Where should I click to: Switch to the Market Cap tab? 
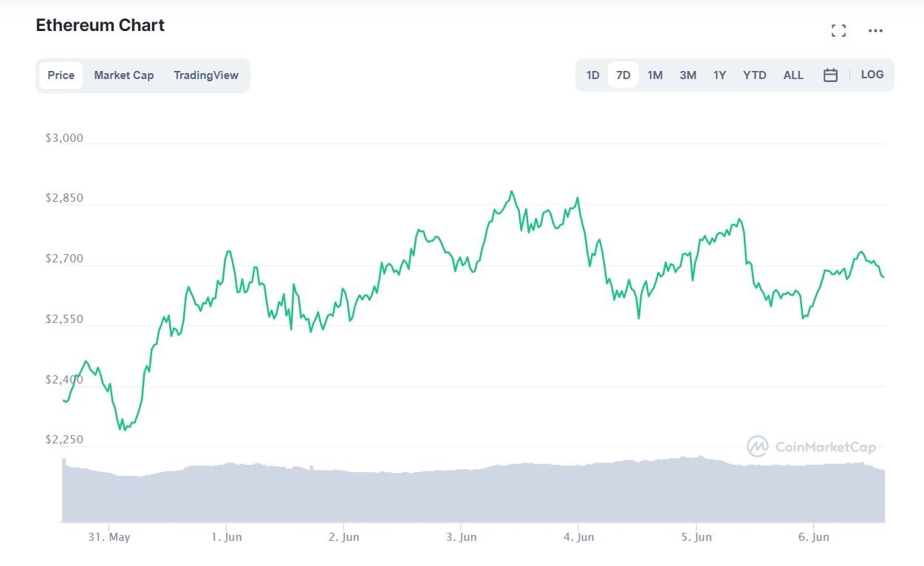(124, 75)
